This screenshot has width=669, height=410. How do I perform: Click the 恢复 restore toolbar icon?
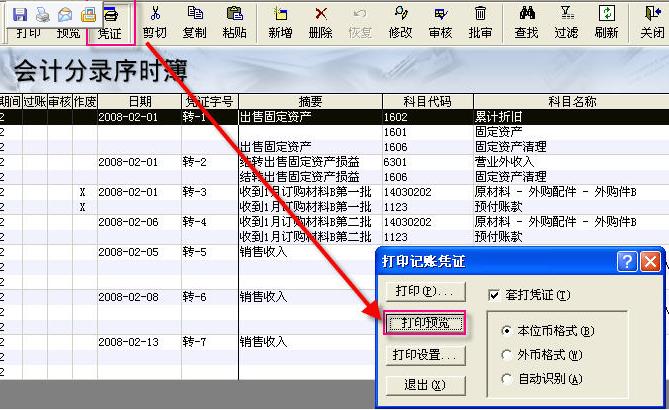point(360,23)
